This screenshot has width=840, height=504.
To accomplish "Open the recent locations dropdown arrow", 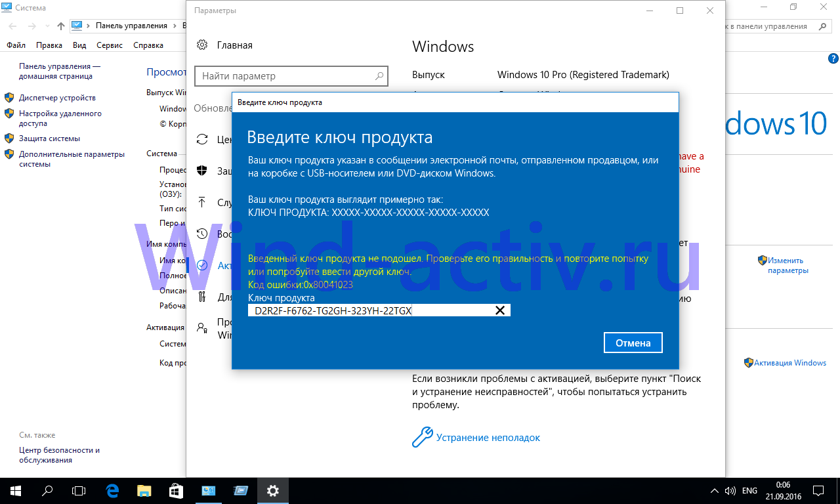I will coord(47,26).
